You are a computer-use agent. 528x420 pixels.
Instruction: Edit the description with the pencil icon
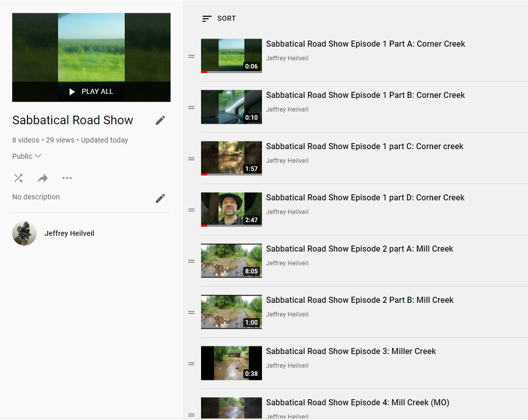coord(160,198)
